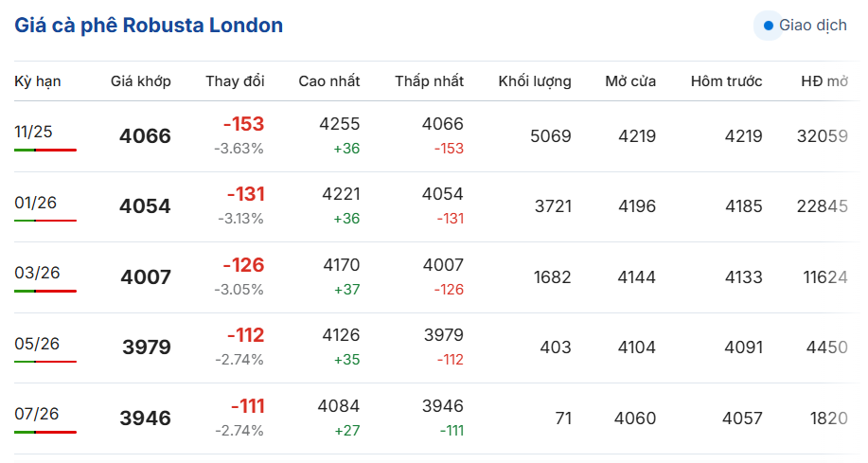Click the green-red range bar under 07/26
868x463 pixels.
(x=45, y=432)
